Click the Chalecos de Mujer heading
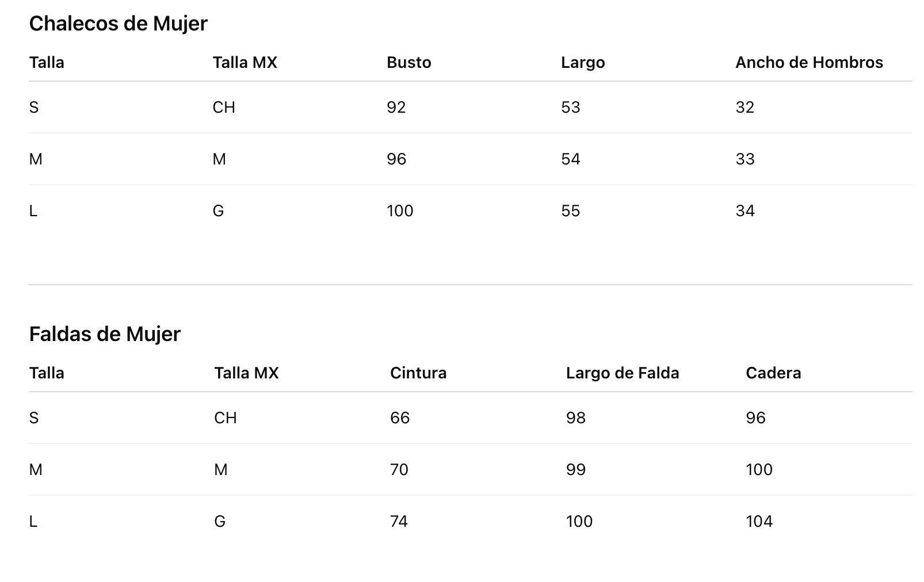Screen dimensions: 924x582 (x=118, y=24)
